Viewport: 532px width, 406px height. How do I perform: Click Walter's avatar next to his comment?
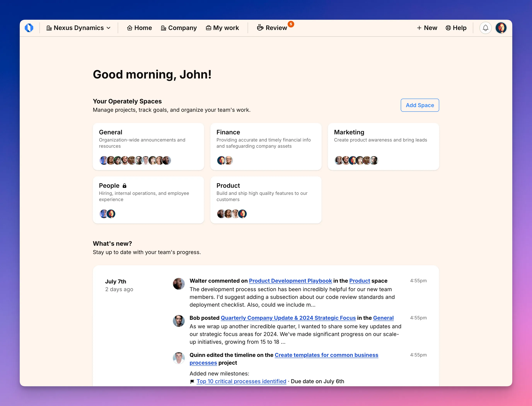[x=179, y=284]
